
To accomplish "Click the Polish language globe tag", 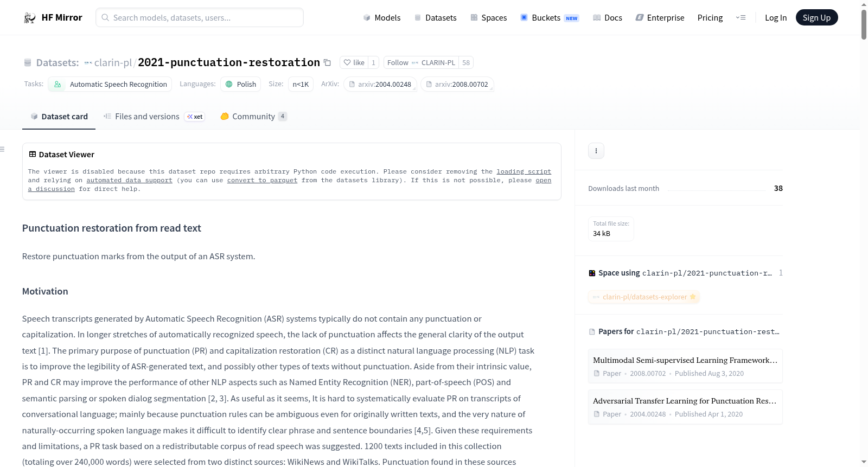I will tap(240, 84).
